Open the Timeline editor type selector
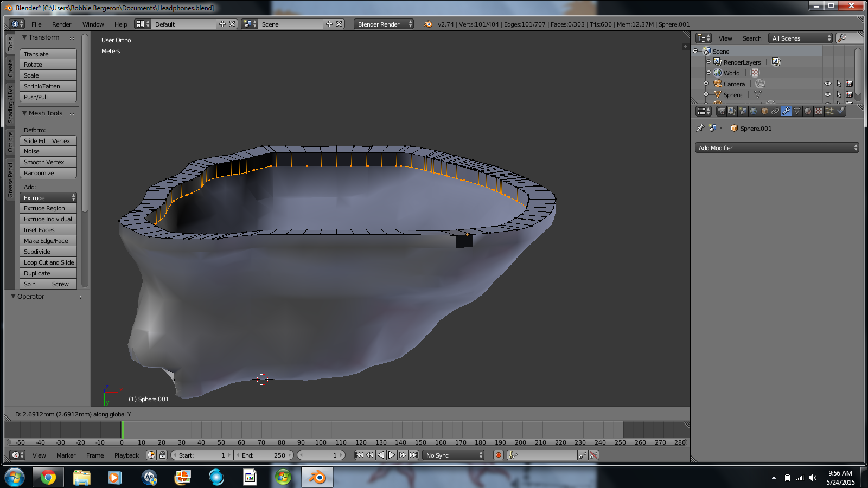This screenshot has width=868, height=488. 17,455
